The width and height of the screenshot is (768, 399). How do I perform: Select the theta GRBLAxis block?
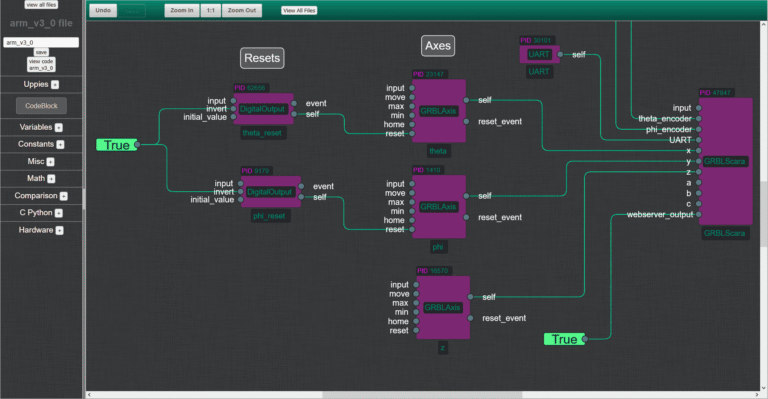pyautogui.click(x=439, y=111)
